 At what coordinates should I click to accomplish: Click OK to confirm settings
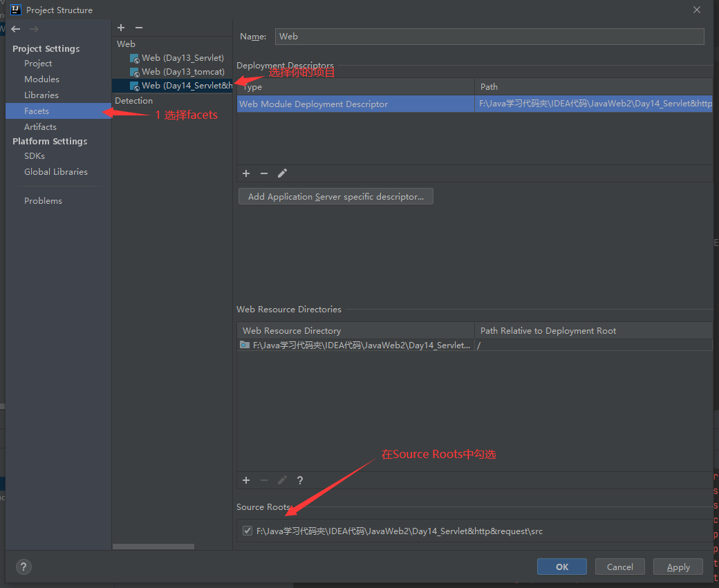coord(561,567)
